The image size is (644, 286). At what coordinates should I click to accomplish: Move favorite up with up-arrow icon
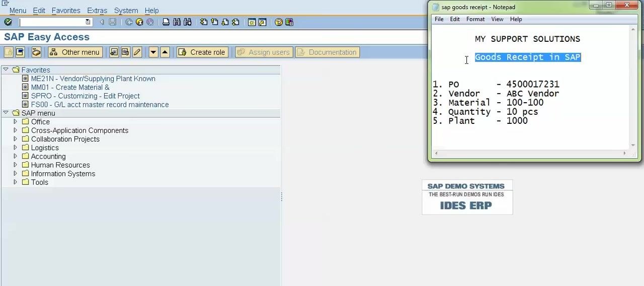(x=165, y=52)
